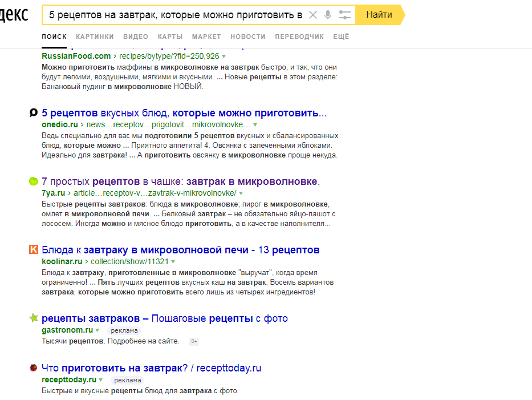Viewport: 532px width, 400px height.
Task: Expand dropdown arrow next to gastronom.ru
Action: pyautogui.click(x=98, y=330)
